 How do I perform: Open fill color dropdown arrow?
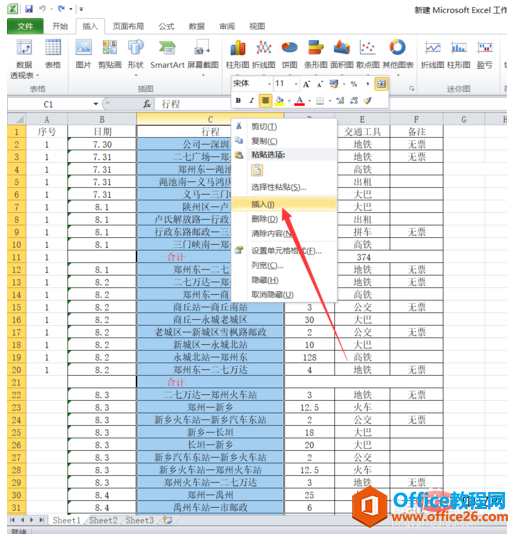coord(289,100)
